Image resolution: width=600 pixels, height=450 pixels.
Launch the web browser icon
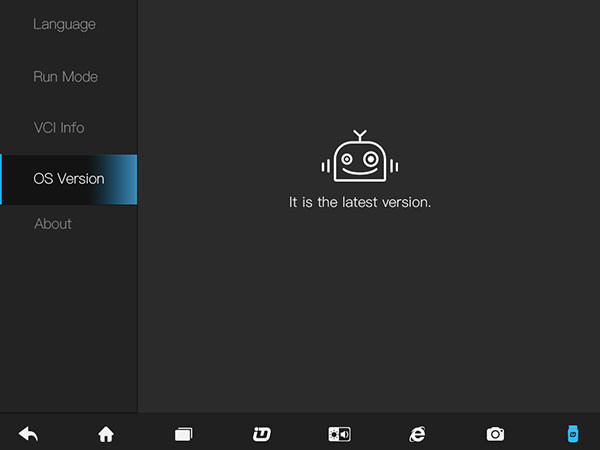417,434
